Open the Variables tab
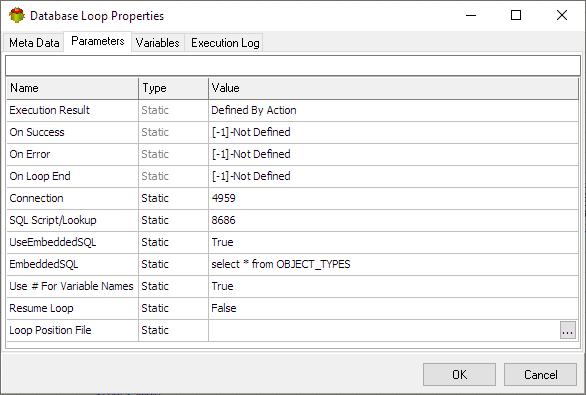Screen dimensions: 586x395 coord(157,43)
